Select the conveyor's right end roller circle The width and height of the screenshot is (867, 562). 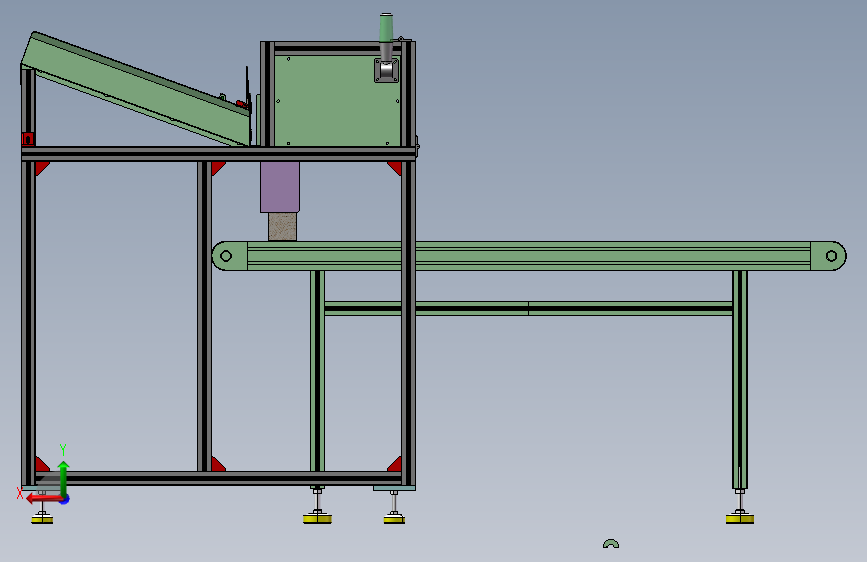point(831,256)
